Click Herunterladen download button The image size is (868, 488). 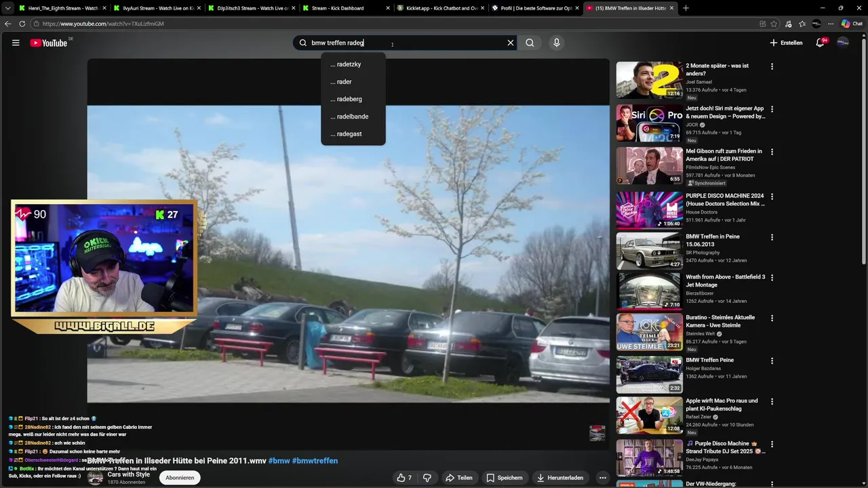[x=560, y=478]
